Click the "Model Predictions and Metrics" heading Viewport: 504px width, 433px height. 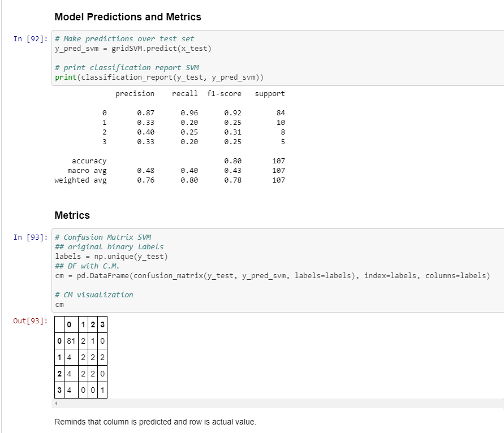click(x=128, y=17)
